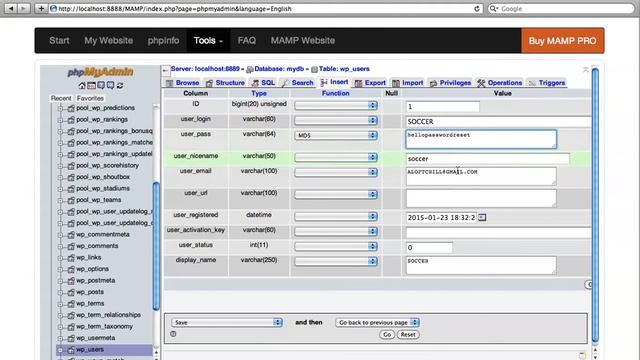
Task: Switch to the Structure tab
Action: [x=225, y=83]
